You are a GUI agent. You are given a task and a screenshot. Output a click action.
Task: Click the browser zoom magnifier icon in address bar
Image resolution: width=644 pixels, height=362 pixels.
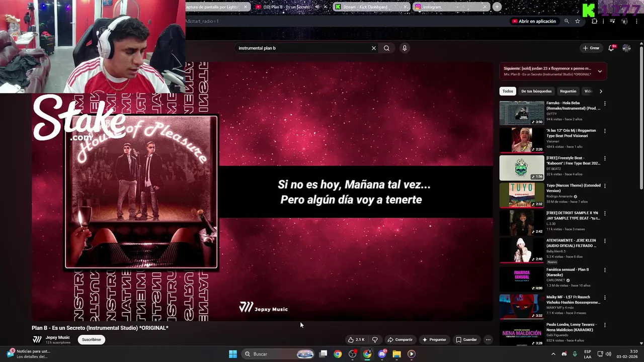pos(567,21)
